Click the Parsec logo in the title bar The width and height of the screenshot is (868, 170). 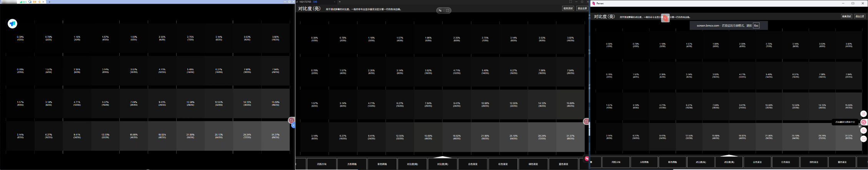pos(594,3)
